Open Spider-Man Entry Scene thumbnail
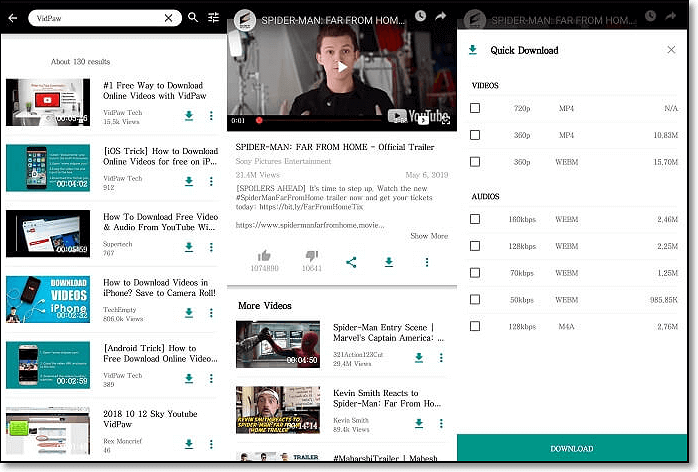This screenshot has height=472, width=698. 278,344
